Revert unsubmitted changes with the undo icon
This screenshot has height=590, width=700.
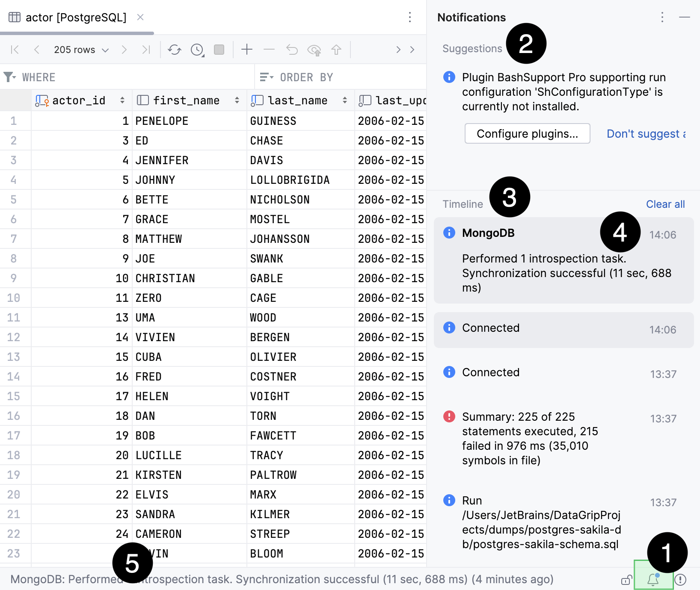[x=292, y=50]
